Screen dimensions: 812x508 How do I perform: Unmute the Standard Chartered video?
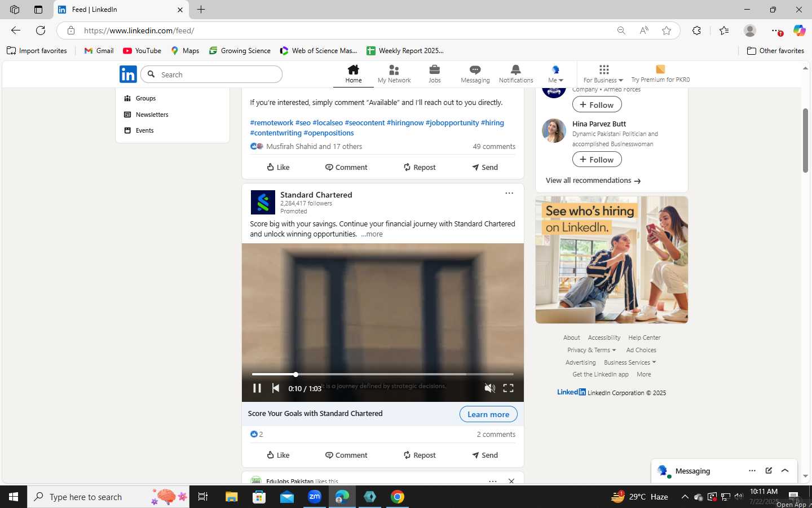(490, 388)
